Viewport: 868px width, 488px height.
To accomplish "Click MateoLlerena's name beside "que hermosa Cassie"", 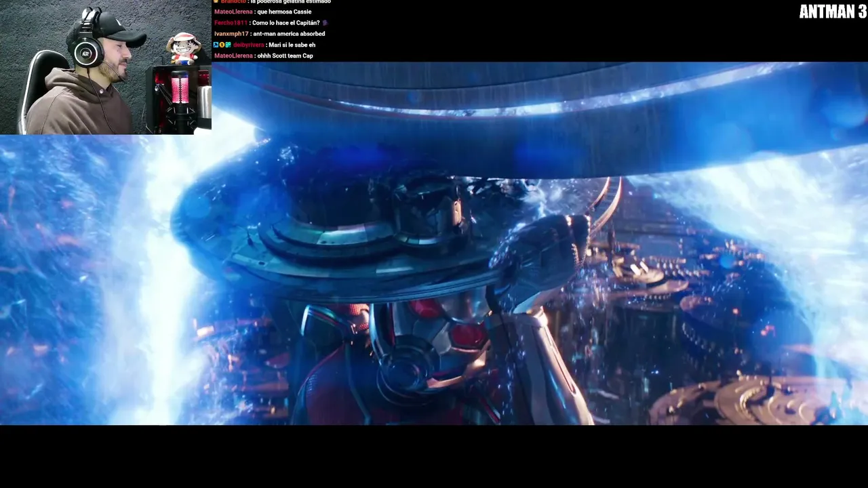I will coord(233,12).
